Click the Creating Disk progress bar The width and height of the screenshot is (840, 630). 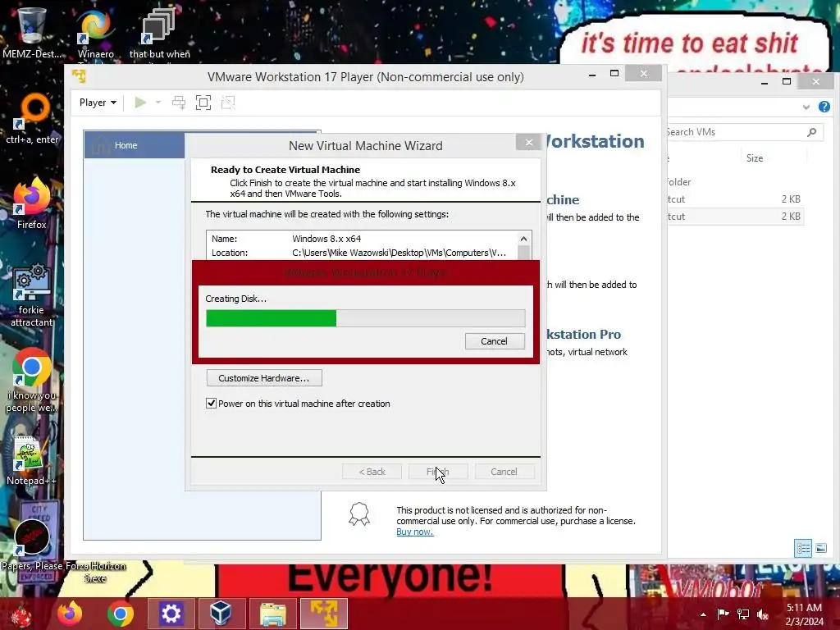click(x=365, y=318)
